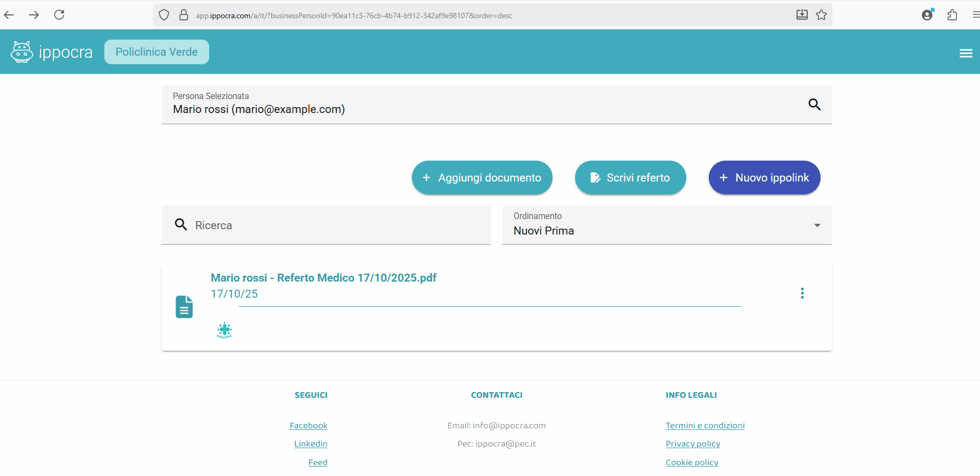Click the ippocra hippo logo

tap(22, 52)
